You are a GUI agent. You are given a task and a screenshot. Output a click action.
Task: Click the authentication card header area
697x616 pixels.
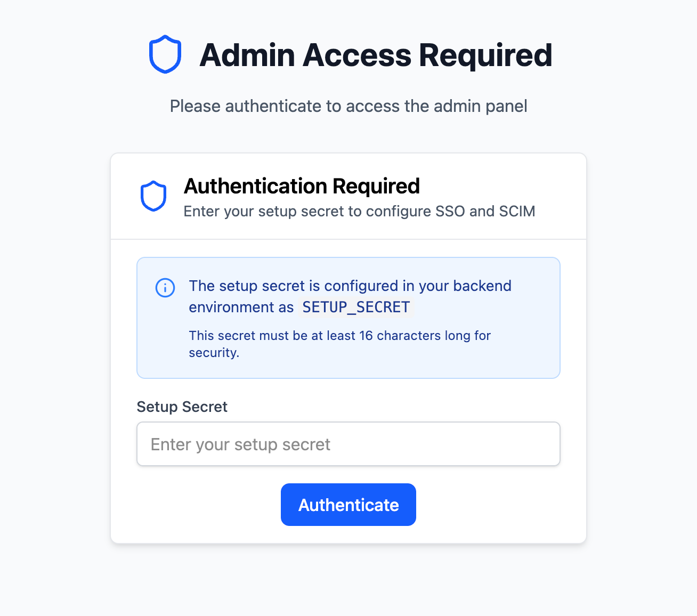348,196
